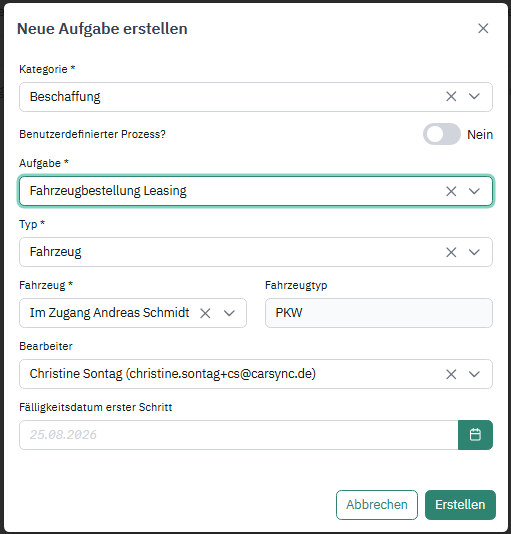Clear the Kategorie selection Beschaffung

(451, 97)
